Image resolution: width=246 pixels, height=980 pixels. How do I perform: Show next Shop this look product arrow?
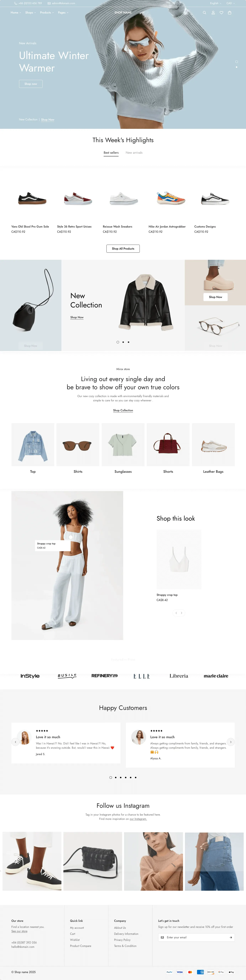[x=182, y=613]
